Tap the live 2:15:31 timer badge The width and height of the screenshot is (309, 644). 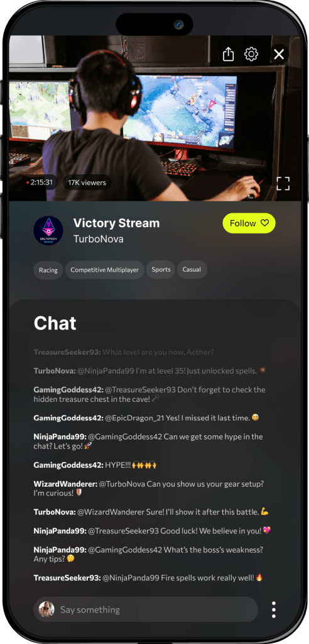tap(40, 182)
